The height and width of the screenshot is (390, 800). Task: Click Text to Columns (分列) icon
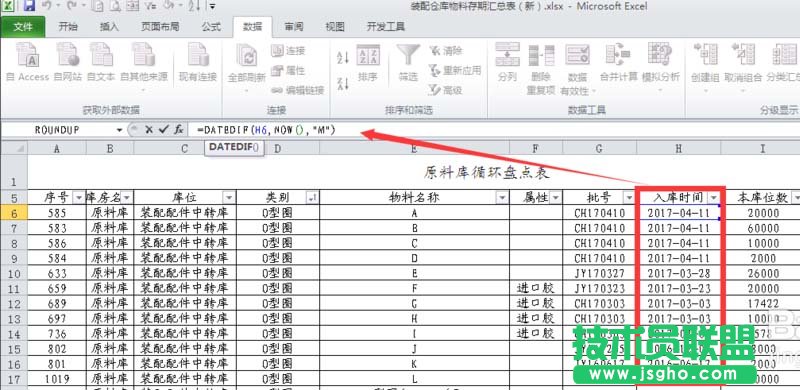click(507, 63)
